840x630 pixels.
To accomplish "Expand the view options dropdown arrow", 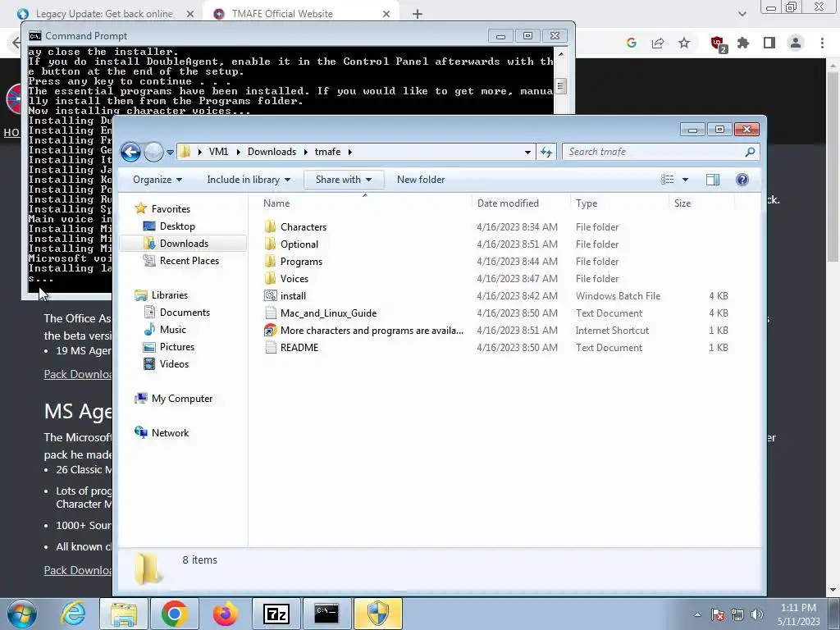I will coord(685,180).
